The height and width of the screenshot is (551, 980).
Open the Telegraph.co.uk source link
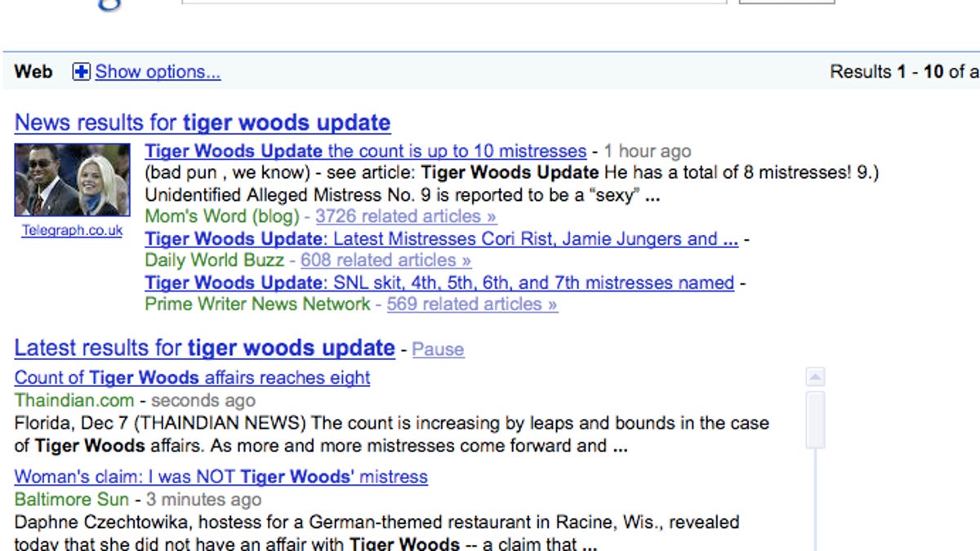pyautogui.click(x=72, y=230)
